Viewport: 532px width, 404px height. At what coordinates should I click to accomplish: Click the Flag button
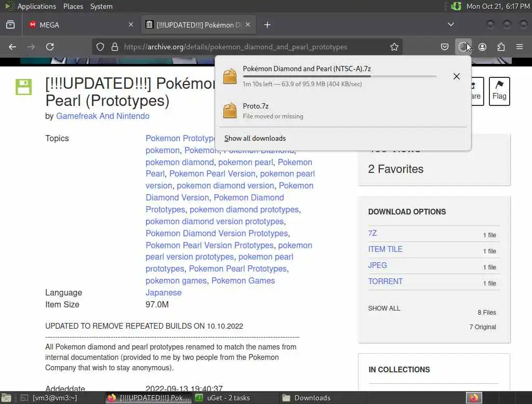(x=499, y=91)
